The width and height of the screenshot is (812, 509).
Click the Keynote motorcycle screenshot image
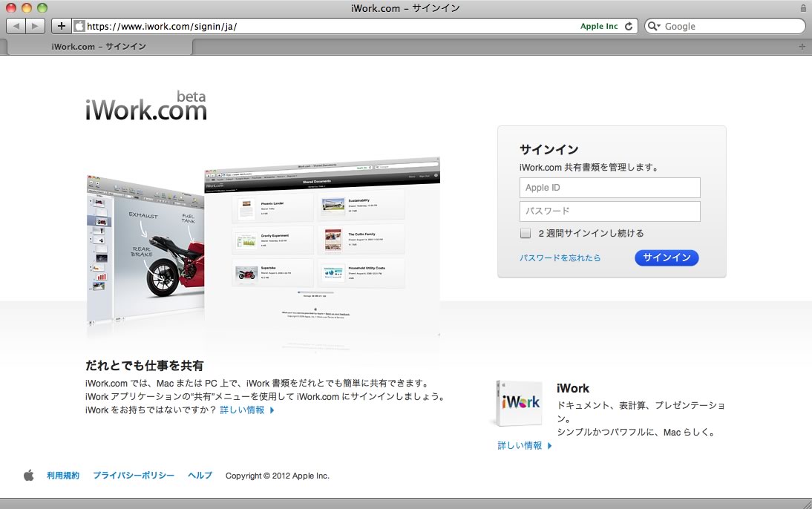pos(145,249)
